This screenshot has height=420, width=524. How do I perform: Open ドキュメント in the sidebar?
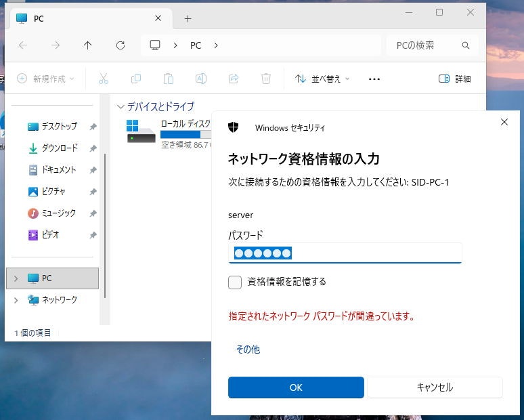pos(59,169)
